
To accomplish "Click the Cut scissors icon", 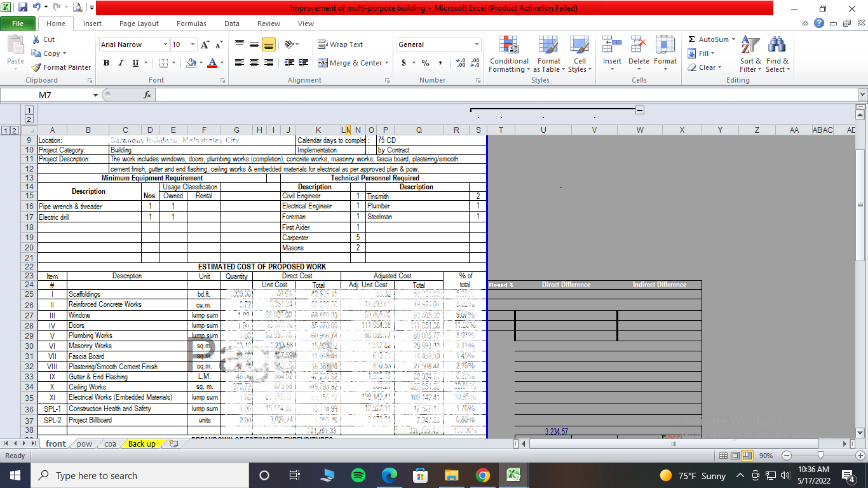I will 36,39.
